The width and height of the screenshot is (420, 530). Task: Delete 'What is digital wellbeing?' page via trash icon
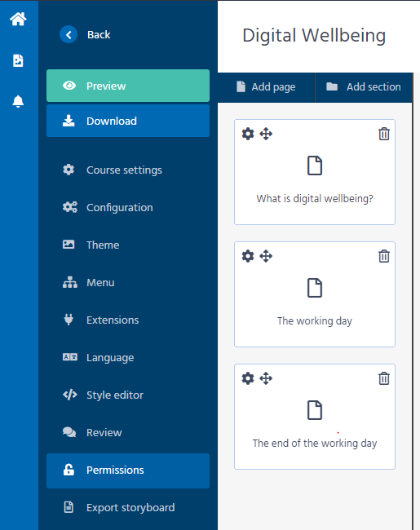coord(384,134)
